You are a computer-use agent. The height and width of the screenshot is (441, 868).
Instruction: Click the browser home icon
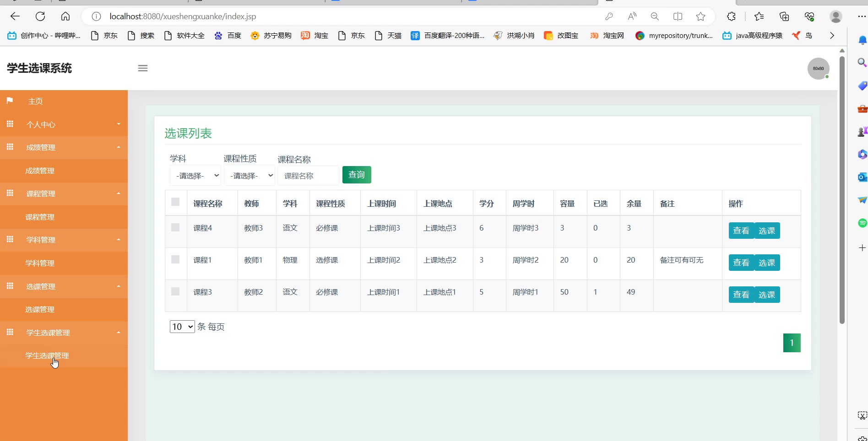click(65, 16)
